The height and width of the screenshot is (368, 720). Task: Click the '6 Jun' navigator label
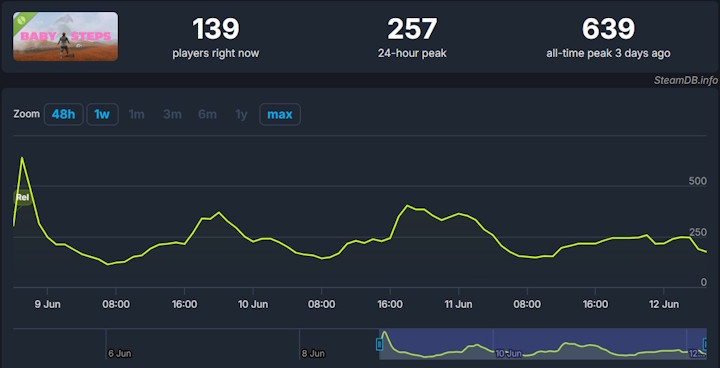click(x=120, y=354)
